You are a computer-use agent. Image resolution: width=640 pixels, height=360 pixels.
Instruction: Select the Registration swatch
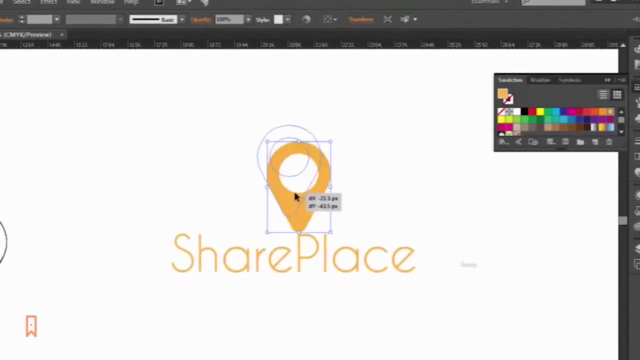tap(509, 111)
